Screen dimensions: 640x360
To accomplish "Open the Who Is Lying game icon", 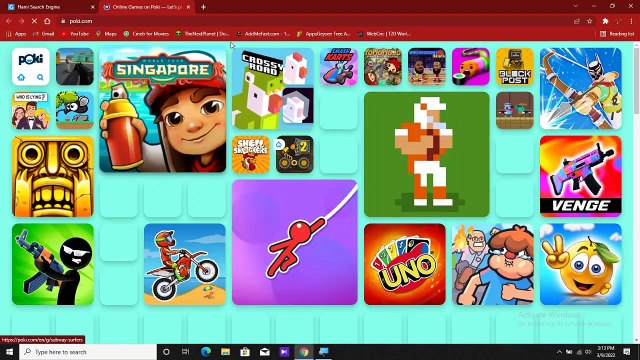I will click(31, 110).
